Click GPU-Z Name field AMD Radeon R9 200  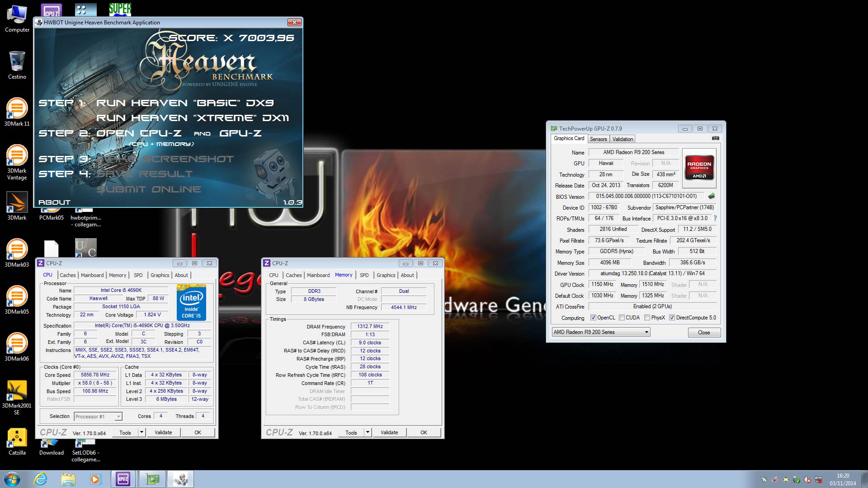click(633, 152)
